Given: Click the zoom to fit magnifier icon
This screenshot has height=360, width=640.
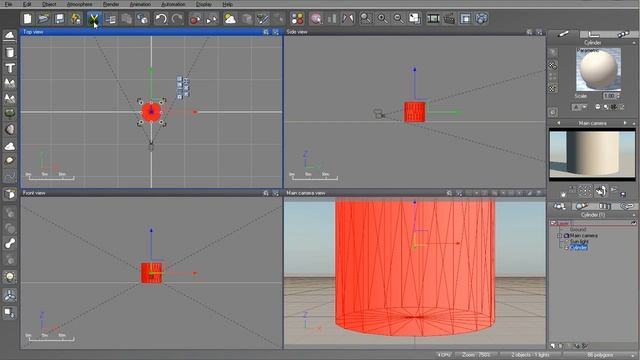Looking at the screenshot, I should pyautogui.click(x=366, y=19).
